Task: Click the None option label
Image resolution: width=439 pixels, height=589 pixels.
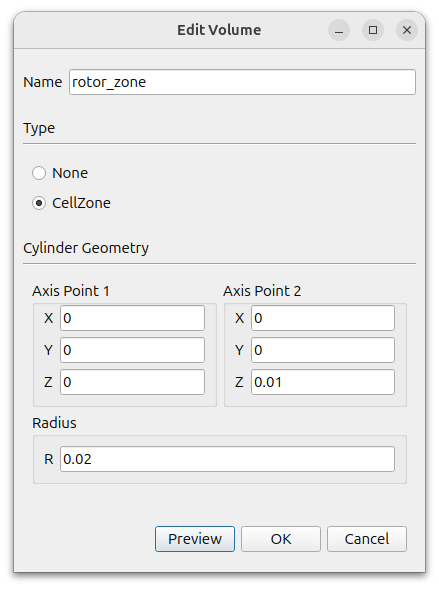Action: click(70, 173)
